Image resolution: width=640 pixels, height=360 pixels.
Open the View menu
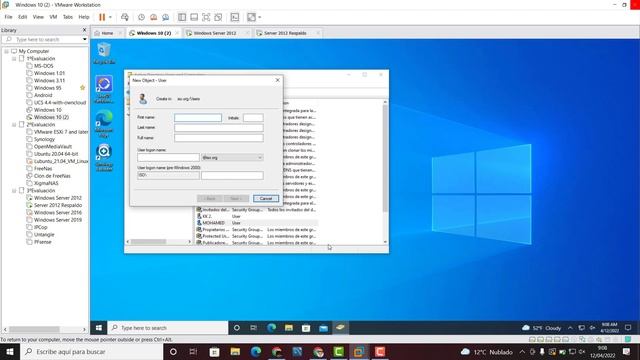point(38,17)
